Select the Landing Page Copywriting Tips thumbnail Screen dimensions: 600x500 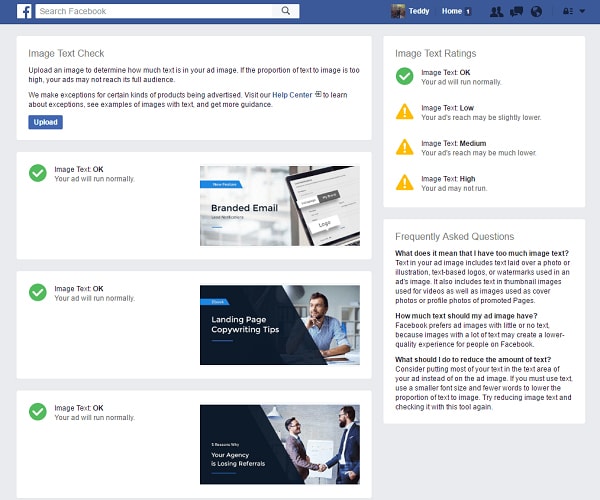pyautogui.click(x=279, y=325)
